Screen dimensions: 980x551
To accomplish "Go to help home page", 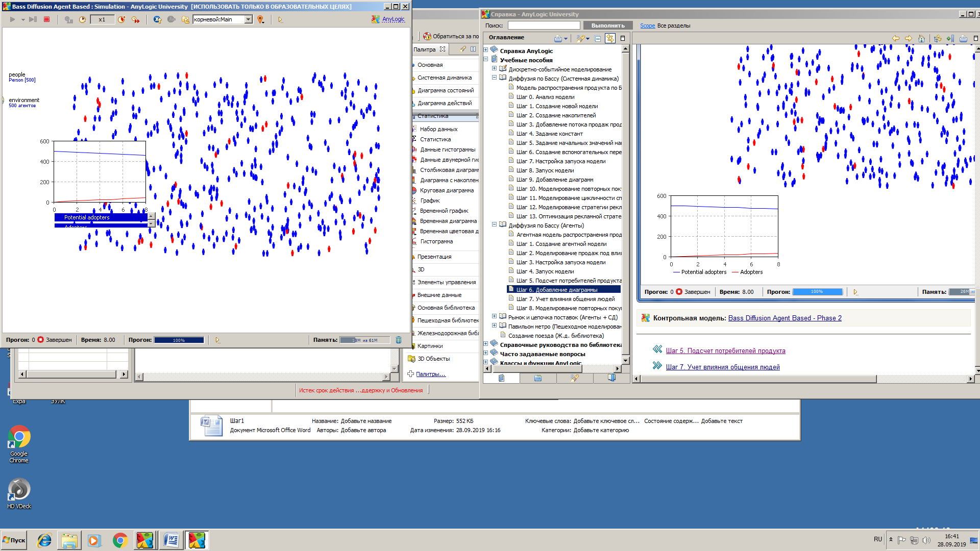I will (x=921, y=38).
